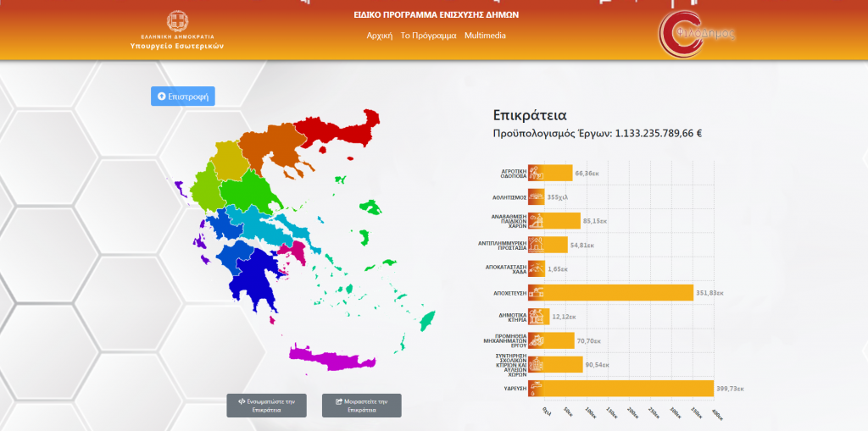Click the ΑΘΛΗΤΙΣΜΟΣ category label
This screenshot has width=868, height=431.
509,197
